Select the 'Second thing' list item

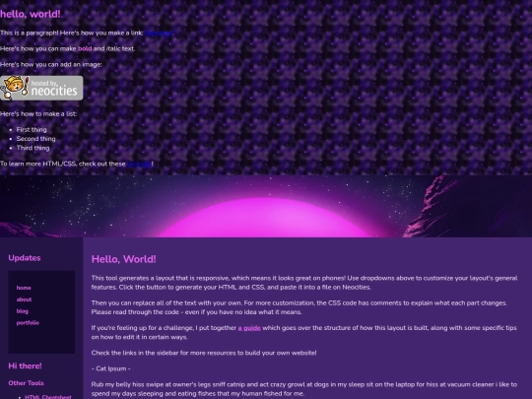click(x=36, y=139)
